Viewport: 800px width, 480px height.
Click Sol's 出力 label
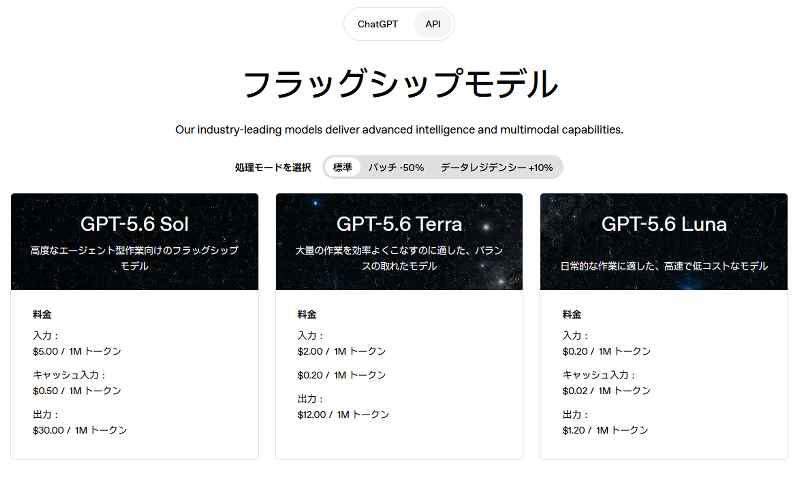pos(45,415)
